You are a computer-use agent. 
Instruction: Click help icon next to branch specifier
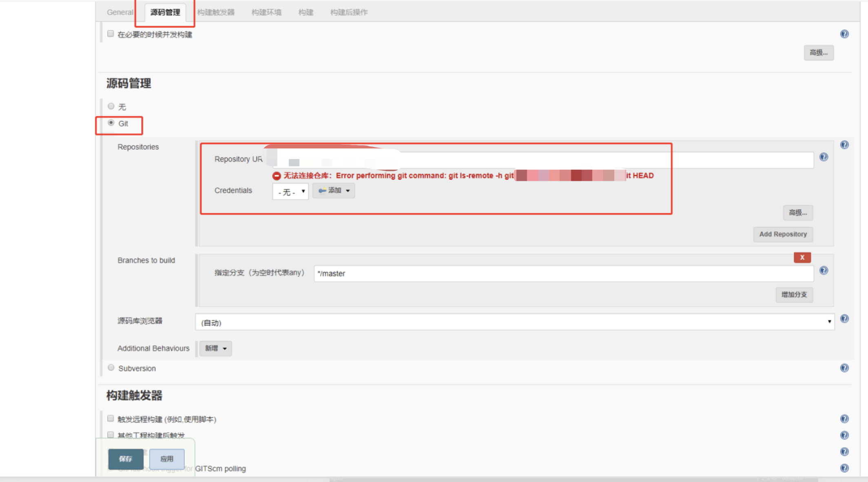pos(824,270)
